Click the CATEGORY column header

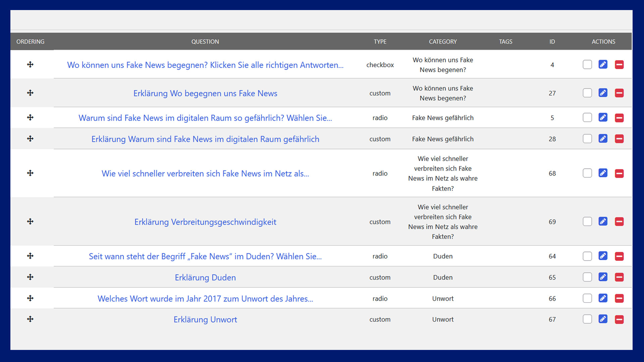click(x=443, y=42)
